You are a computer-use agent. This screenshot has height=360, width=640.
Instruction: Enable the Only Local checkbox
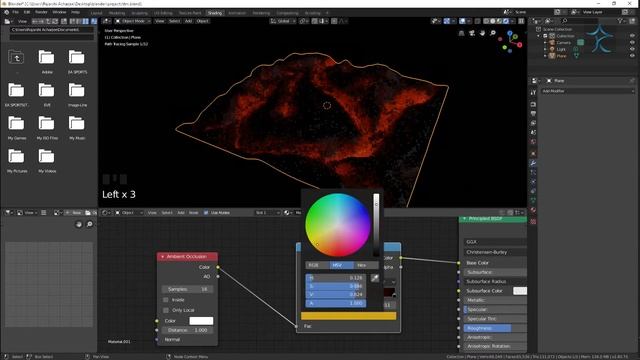[x=166, y=310]
